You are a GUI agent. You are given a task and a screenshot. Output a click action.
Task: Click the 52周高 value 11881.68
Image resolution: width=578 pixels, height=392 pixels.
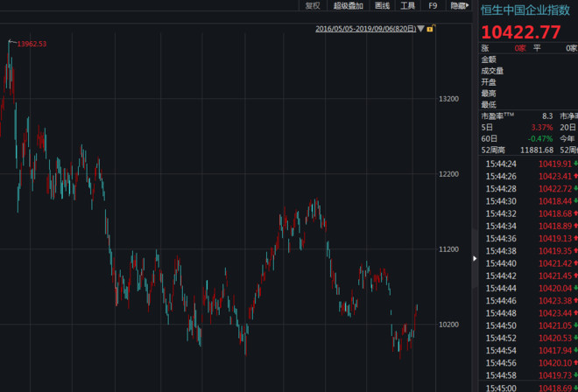coord(537,150)
